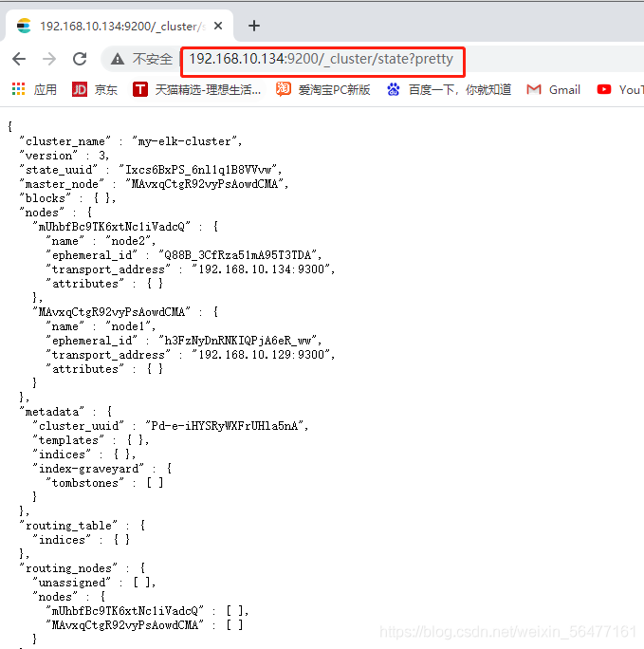Select the 192.168.10.134:9200/_cluster tab

coord(119,26)
